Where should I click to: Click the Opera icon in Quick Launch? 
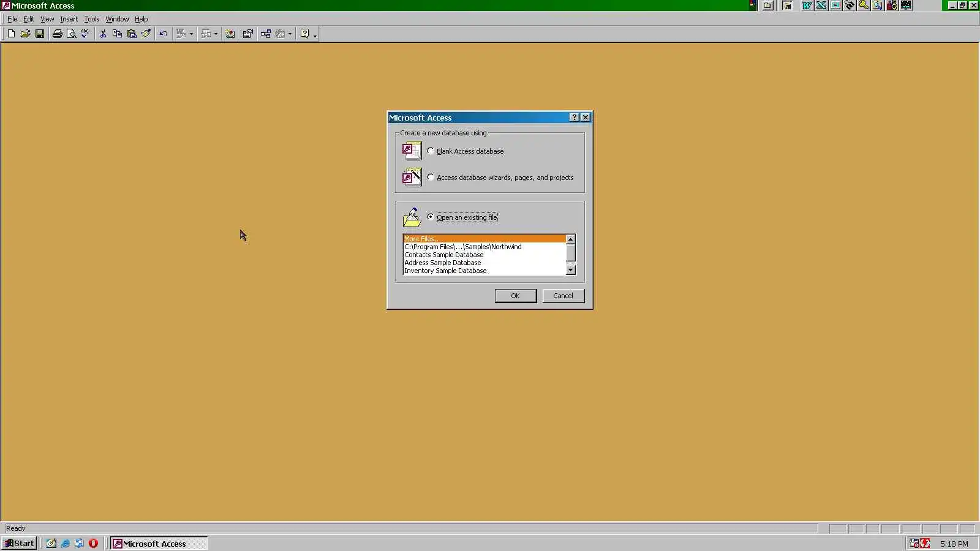93,543
